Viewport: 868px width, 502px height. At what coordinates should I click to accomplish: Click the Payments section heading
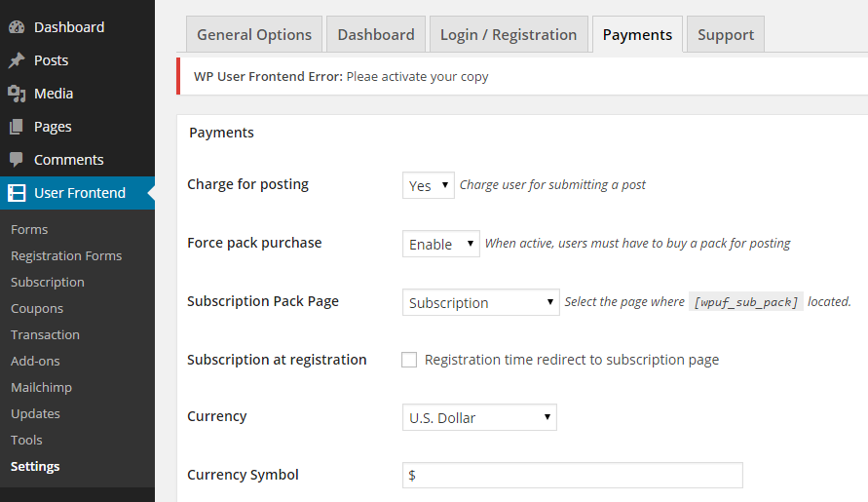click(221, 133)
